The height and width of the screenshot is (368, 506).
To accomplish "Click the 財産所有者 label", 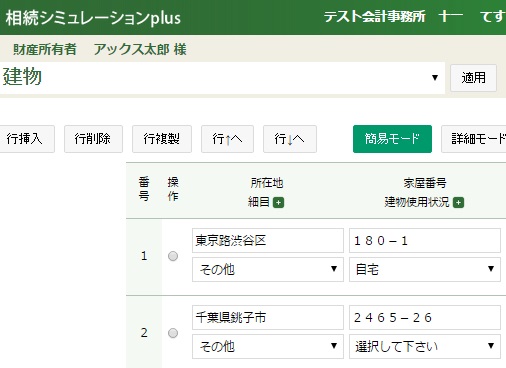I will 45,49.
